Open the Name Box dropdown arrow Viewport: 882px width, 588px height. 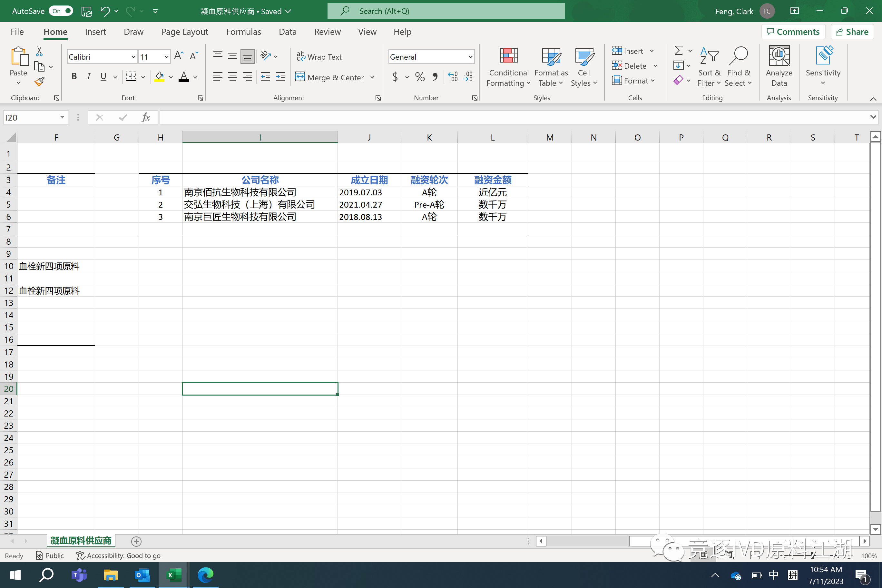[62, 117]
